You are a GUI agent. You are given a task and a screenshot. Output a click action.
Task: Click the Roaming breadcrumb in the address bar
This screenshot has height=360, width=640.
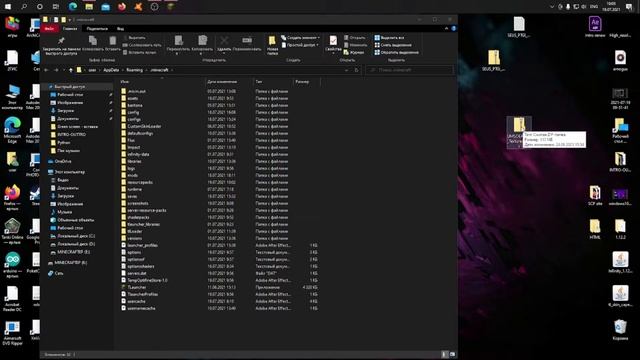[134, 70]
